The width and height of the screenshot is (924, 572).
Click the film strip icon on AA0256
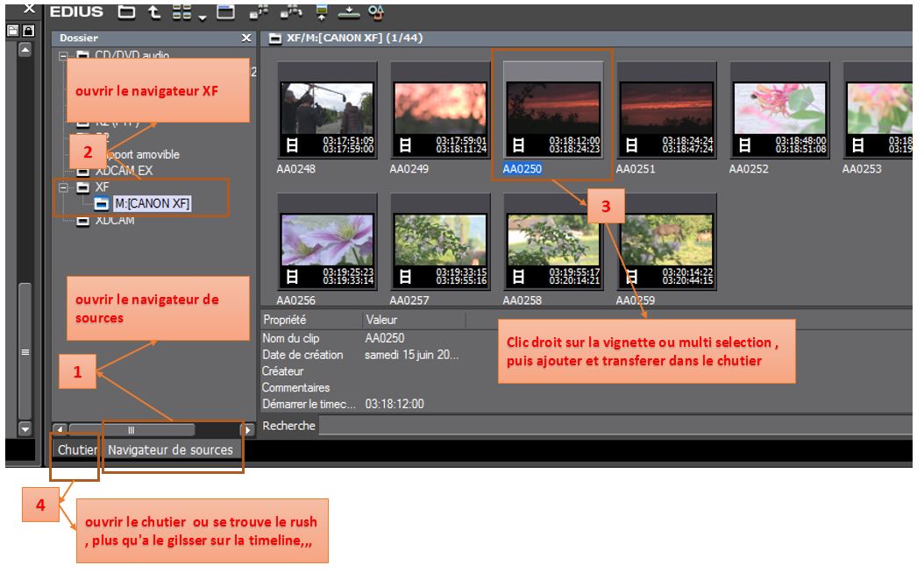[x=292, y=276]
